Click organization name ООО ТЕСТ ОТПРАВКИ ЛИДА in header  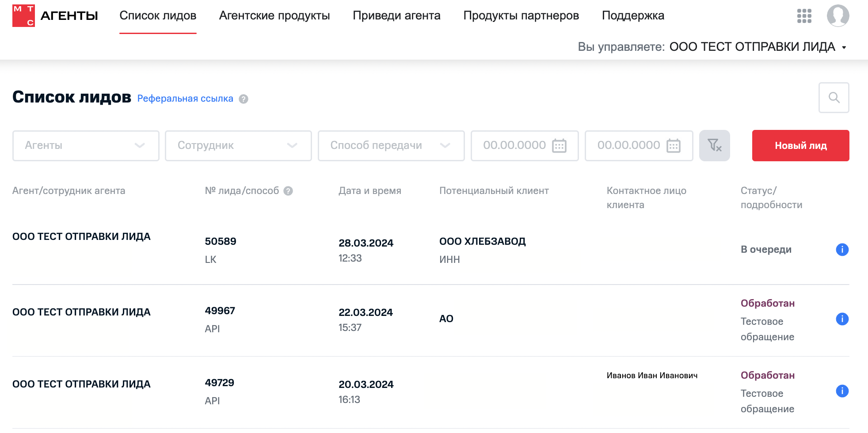(x=752, y=47)
